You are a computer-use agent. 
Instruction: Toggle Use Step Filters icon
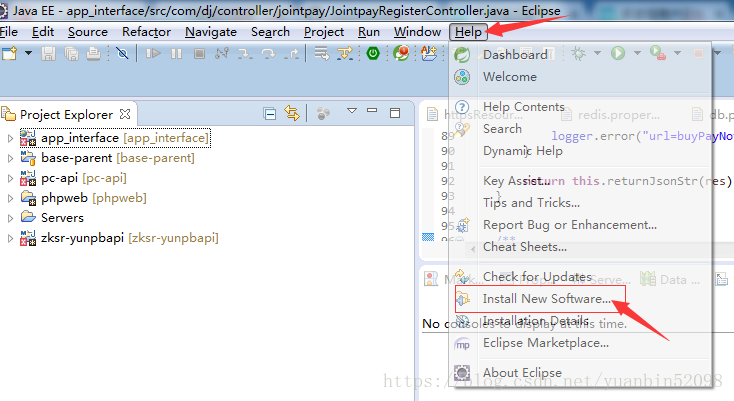(x=345, y=54)
